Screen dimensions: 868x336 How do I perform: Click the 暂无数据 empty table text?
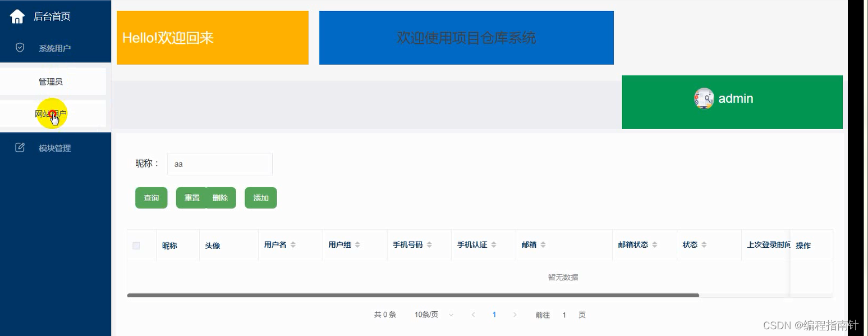[x=563, y=277]
